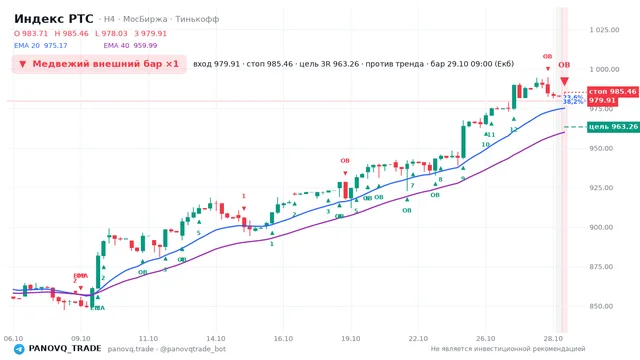Click the 'бар 29.10 09:00 (Екб)' text
This screenshot has width=640, height=360.
point(472,64)
